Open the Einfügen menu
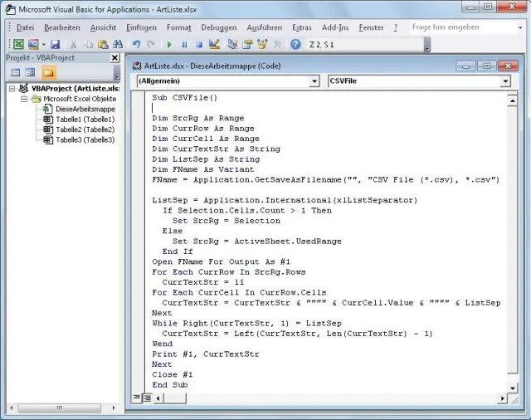The image size is (531, 420). (141, 27)
